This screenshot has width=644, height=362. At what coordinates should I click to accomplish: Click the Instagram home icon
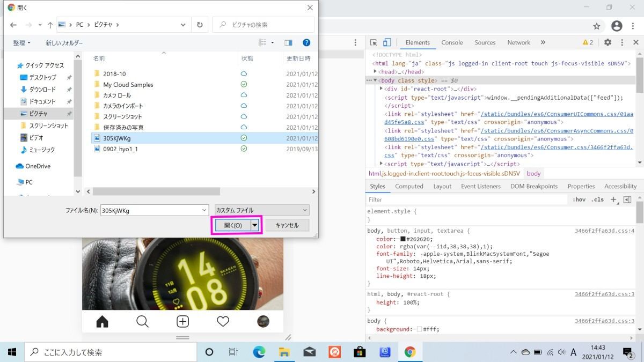tap(102, 321)
